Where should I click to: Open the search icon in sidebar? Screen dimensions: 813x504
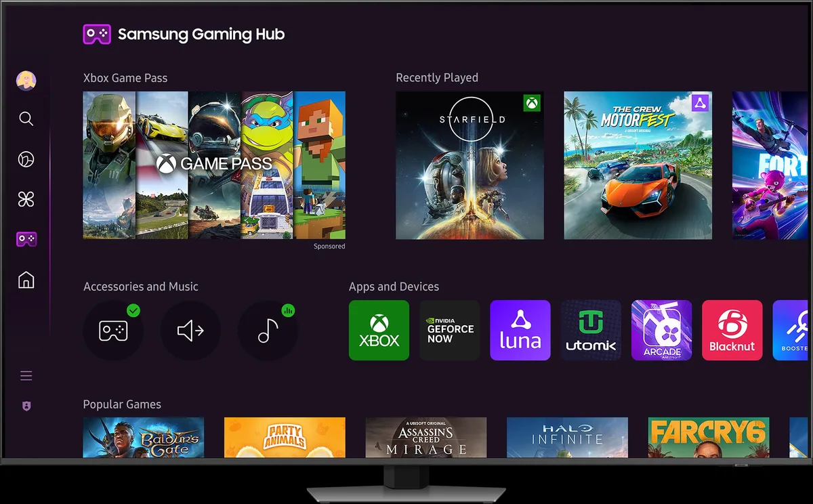click(x=26, y=119)
